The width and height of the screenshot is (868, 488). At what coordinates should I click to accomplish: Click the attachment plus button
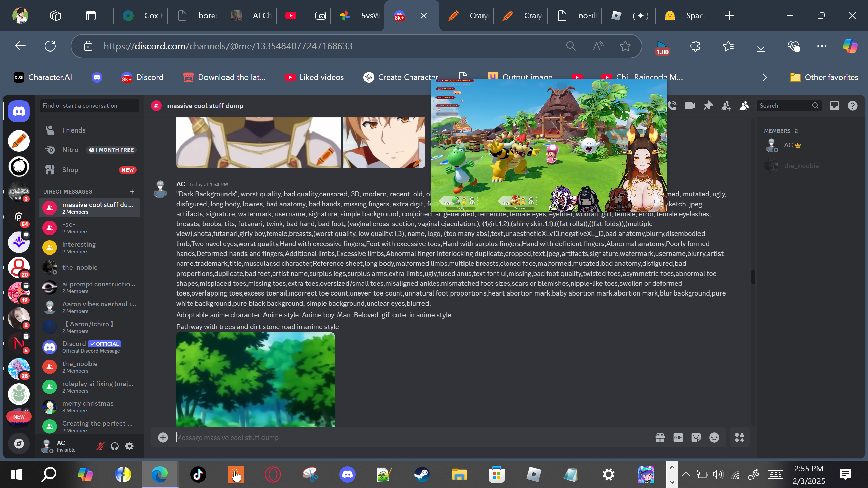[163, 438]
